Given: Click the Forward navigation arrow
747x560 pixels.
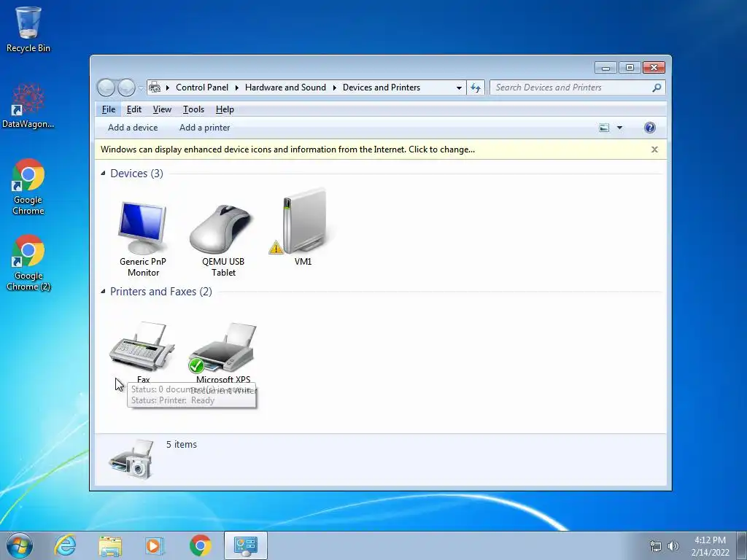Looking at the screenshot, I should point(126,87).
